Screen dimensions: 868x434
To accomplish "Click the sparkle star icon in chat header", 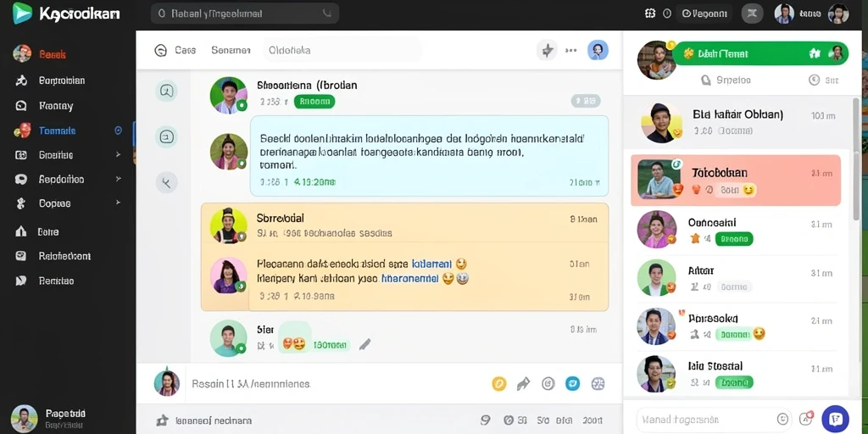I will click(547, 50).
